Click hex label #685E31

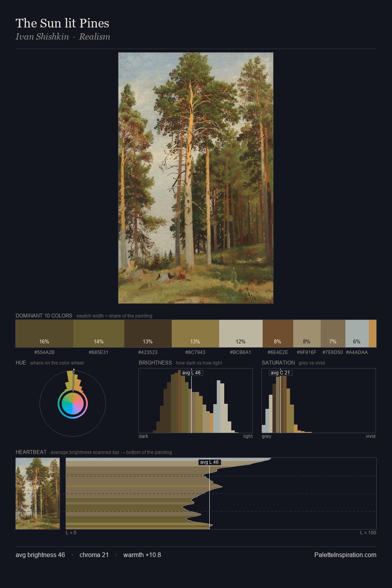click(x=99, y=352)
